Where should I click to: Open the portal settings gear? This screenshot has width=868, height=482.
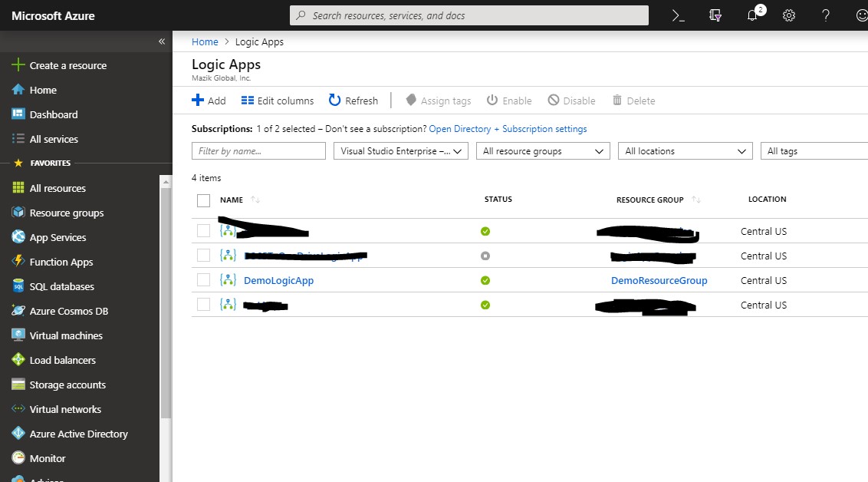point(789,15)
